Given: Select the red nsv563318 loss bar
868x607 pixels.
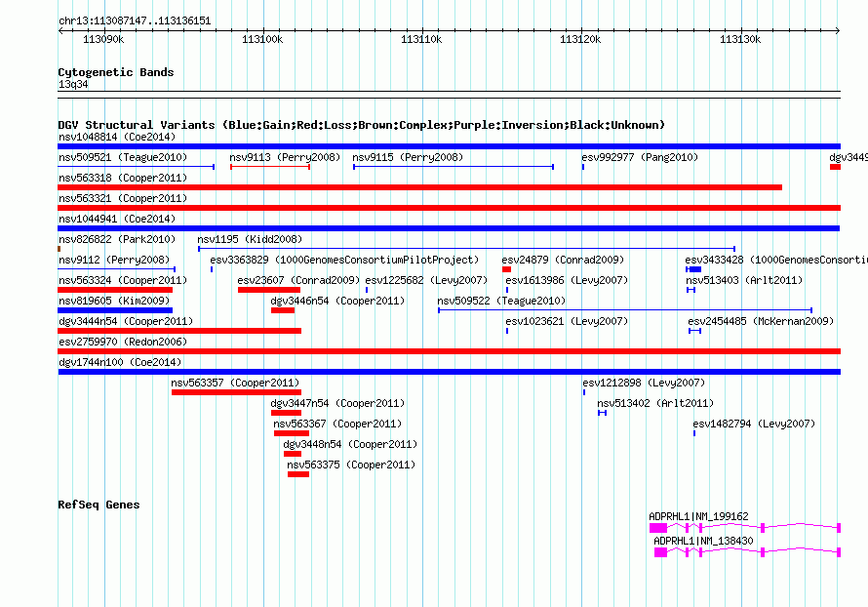Looking at the screenshot, I should pos(419,187).
